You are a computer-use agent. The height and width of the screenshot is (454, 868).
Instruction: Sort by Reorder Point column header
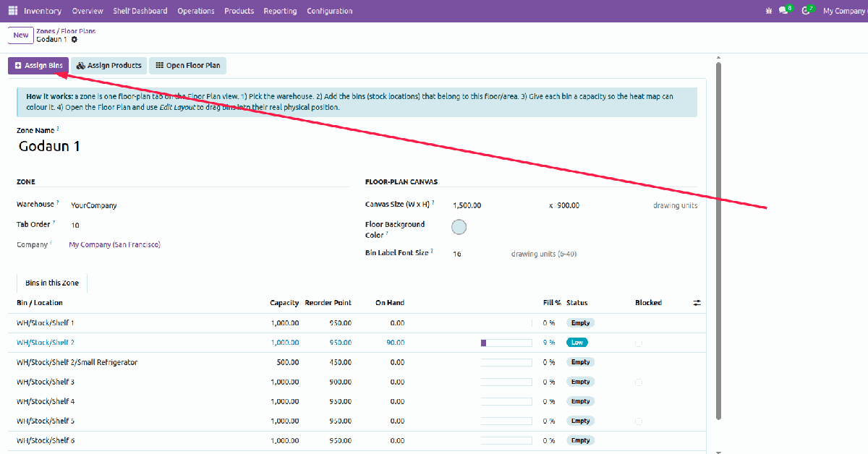[x=328, y=303]
